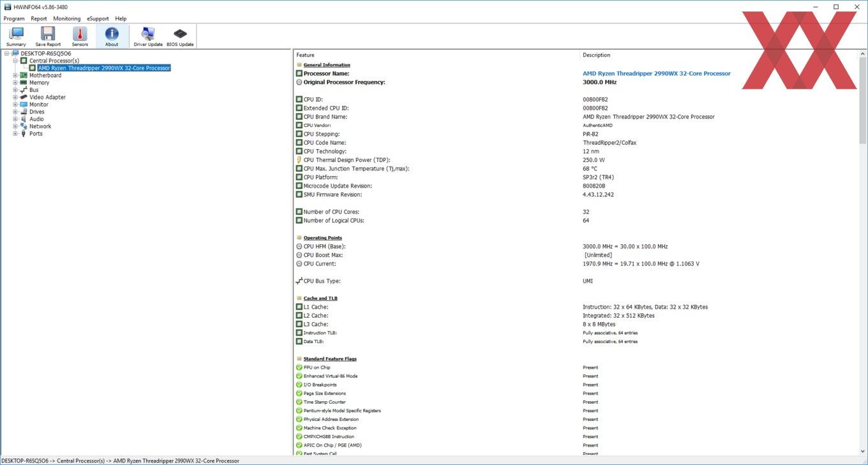Click the Memory module tree icon
The image size is (868, 465).
pyautogui.click(x=24, y=82)
